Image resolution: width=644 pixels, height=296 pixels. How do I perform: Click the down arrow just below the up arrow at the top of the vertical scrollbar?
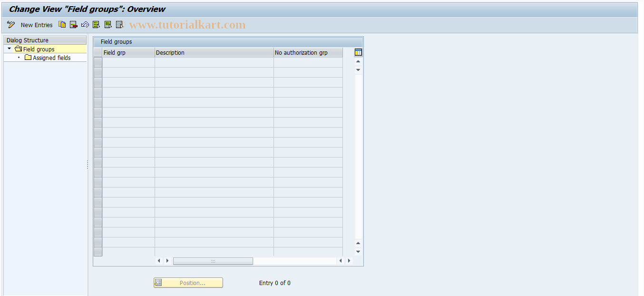(x=358, y=70)
